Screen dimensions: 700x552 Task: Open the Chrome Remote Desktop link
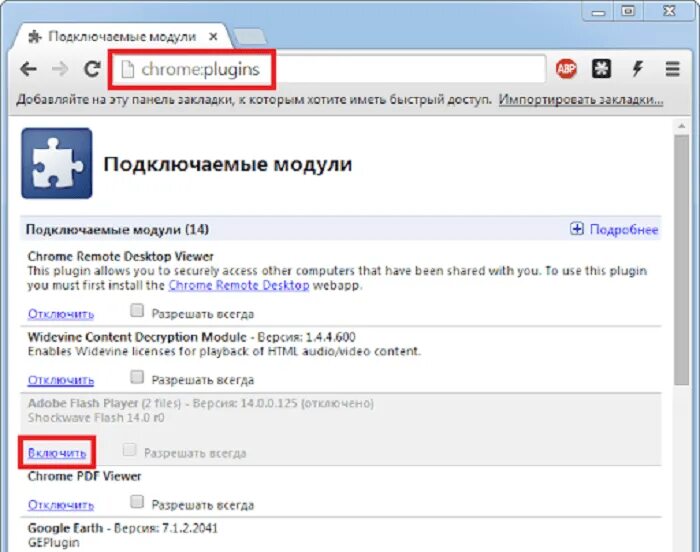(x=239, y=285)
